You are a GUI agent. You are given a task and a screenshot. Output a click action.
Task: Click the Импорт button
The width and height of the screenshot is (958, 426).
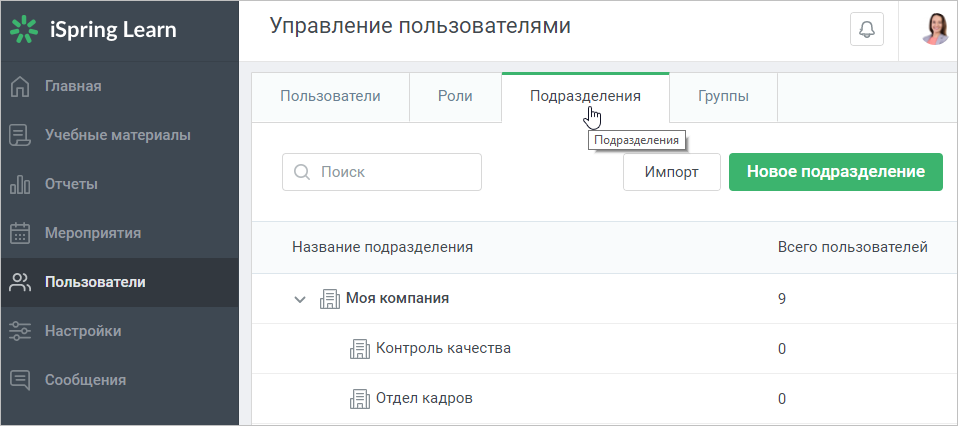click(671, 172)
